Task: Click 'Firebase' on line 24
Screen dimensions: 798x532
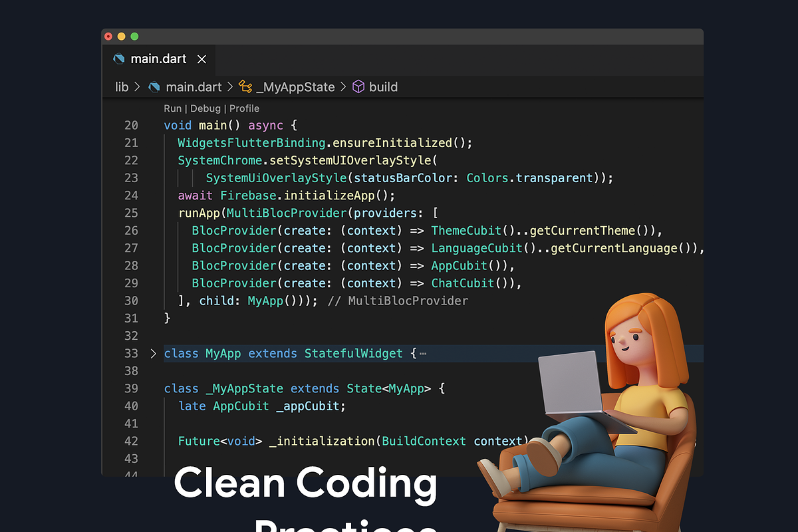Action: tap(248, 196)
